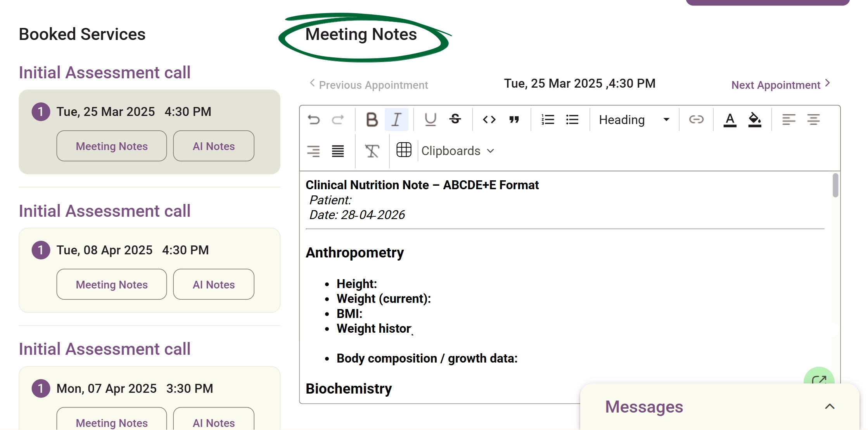Open the Heading style dropdown
868x430 pixels.
tap(635, 120)
